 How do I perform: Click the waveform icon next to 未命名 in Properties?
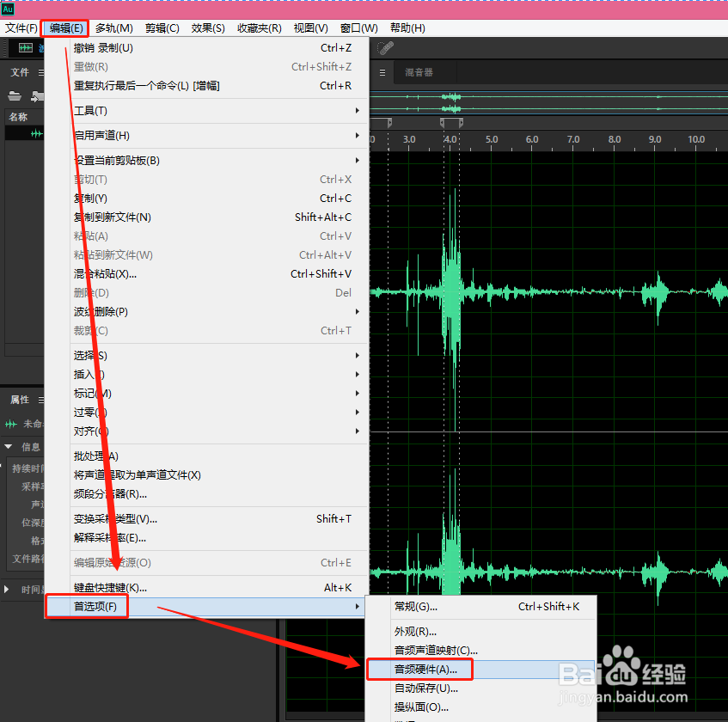[x=11, y=424]
